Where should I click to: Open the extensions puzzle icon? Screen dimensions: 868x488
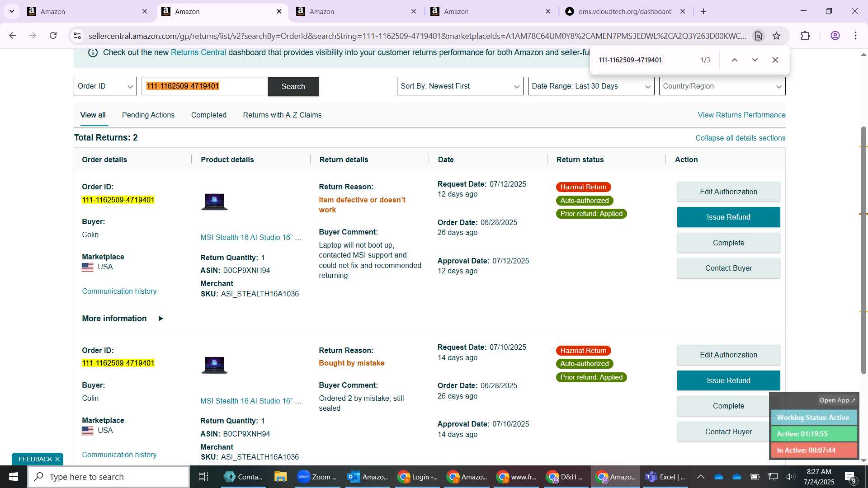click(x=805, y=36)
